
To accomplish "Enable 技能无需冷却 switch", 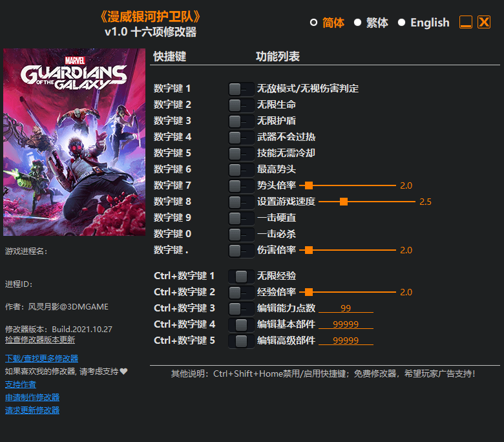I will (241, 154).
